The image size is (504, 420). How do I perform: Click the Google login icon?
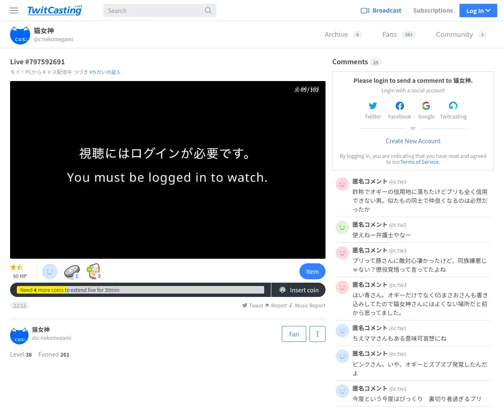[x=426, y=106]
